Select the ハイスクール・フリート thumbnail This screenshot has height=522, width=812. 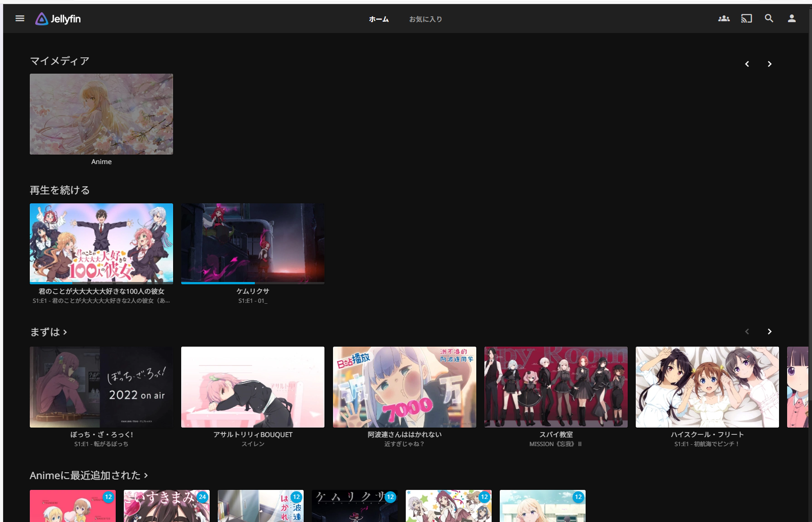707,387
